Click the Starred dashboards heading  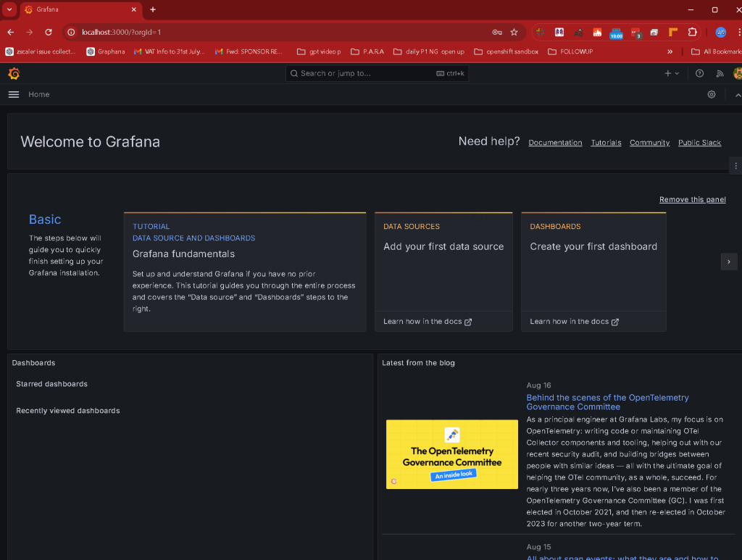pyautogui.click(x=51, y=384)
